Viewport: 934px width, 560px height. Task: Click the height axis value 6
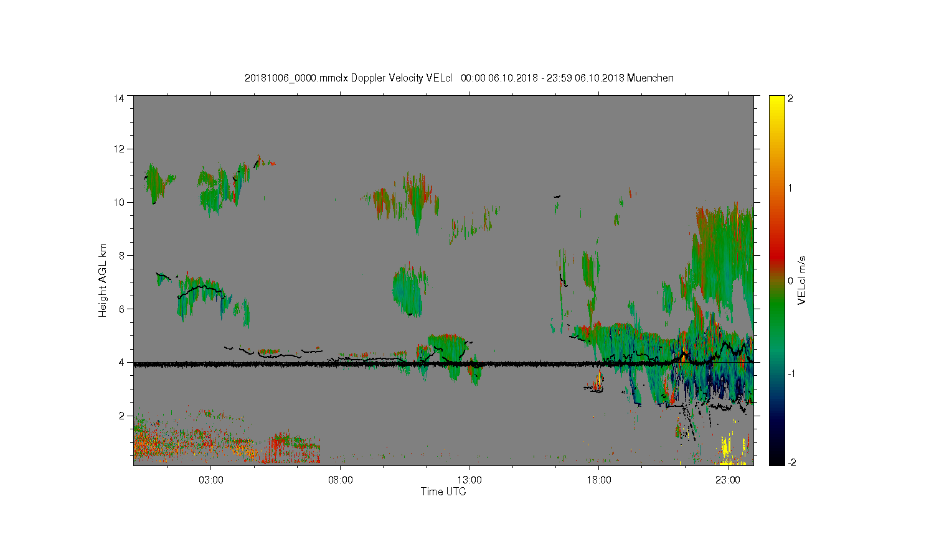(121, 309)
